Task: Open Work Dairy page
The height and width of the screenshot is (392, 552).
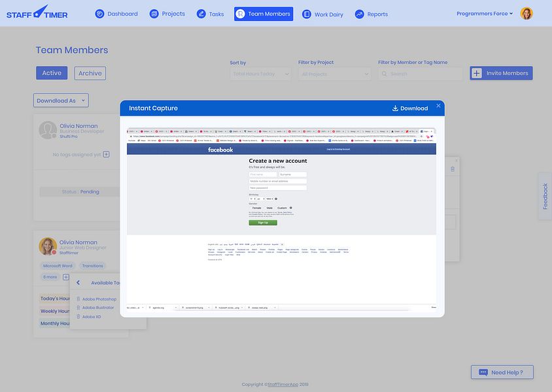Action: pos(322,14)
